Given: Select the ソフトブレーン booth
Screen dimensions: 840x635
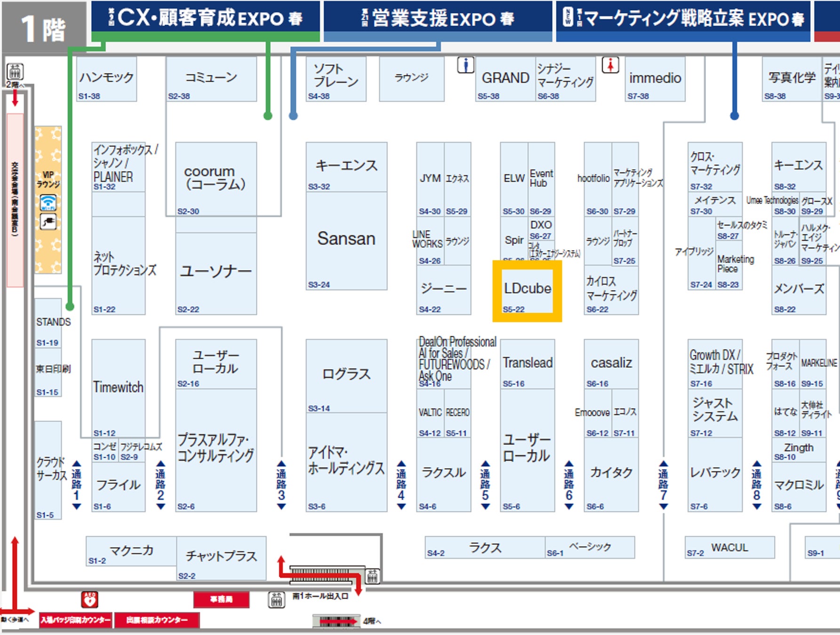Looking at the screenshot, I should [x=336, y=79].
